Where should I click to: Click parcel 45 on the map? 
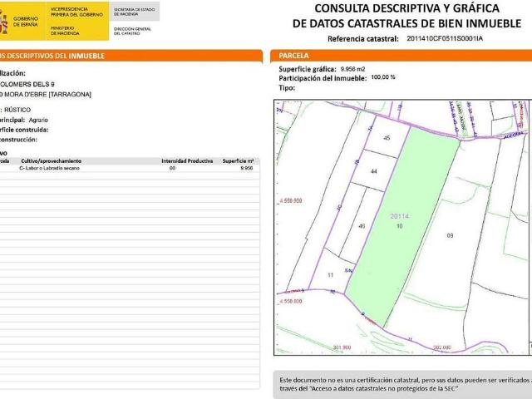pos(387,138)
